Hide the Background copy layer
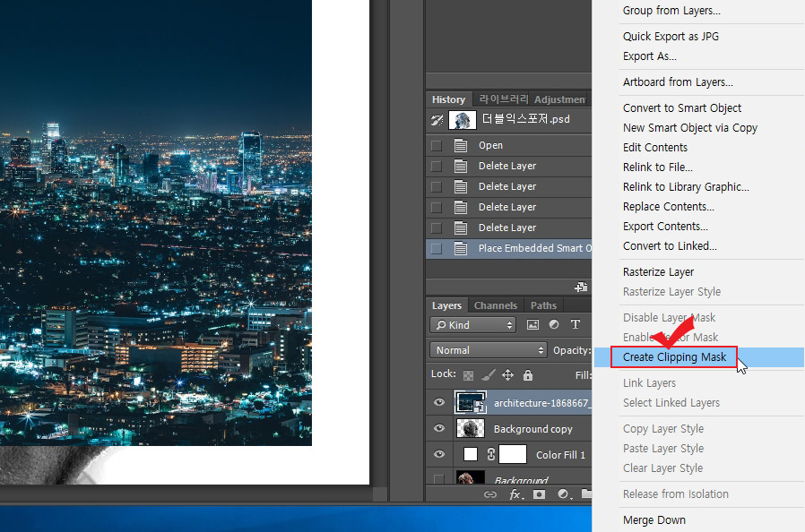 (x=439, y=428)
